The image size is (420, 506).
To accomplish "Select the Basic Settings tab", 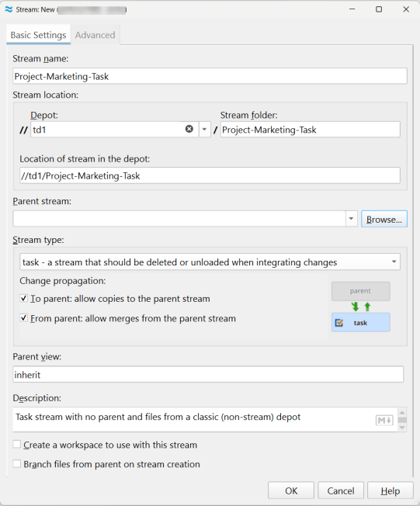I will pos(38,35).
